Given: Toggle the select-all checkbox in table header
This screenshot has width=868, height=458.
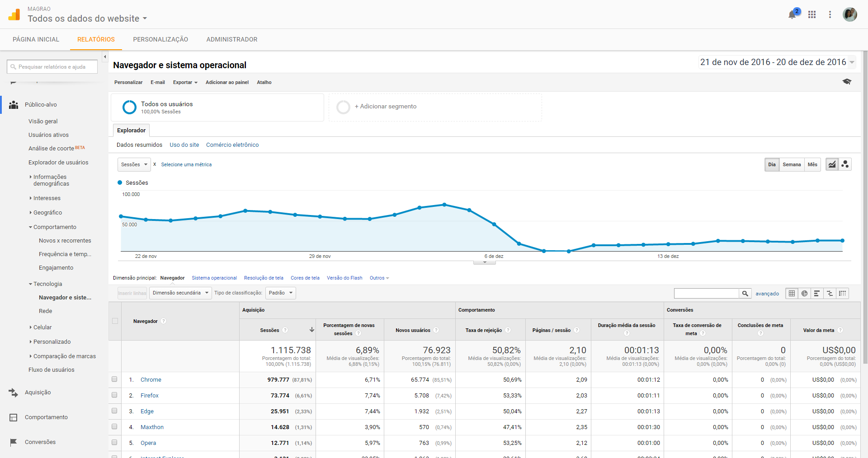Looking at the screenshot, I should click(115, 321).
